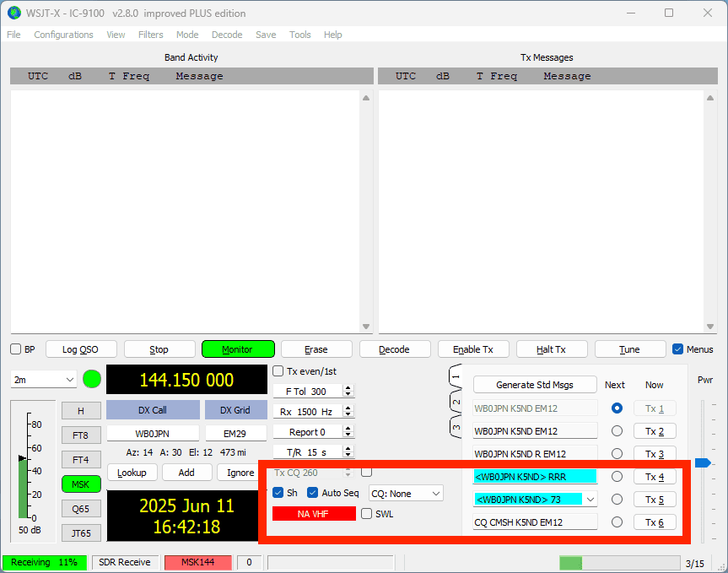Switch to FT8 mode button

[80, 435]
